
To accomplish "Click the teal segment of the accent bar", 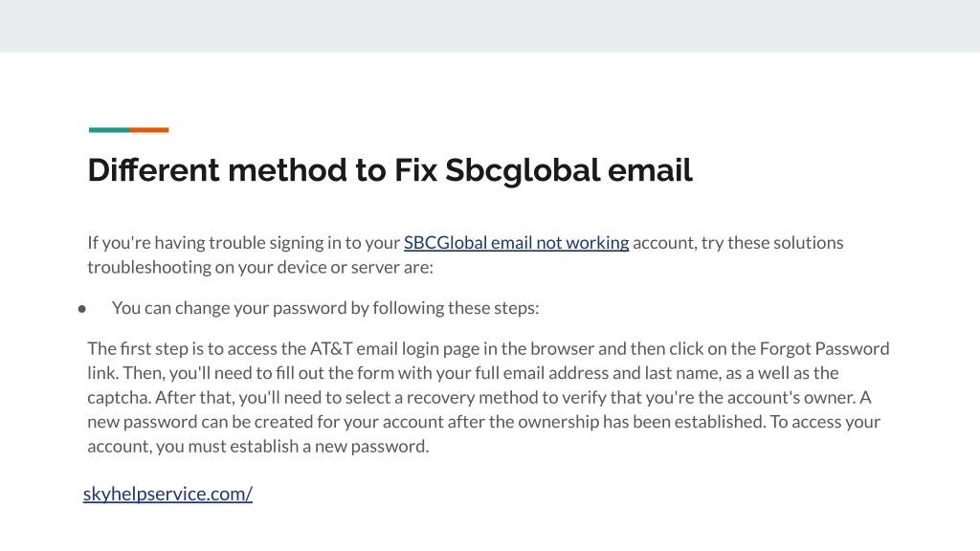I will [x=109, y=130].
